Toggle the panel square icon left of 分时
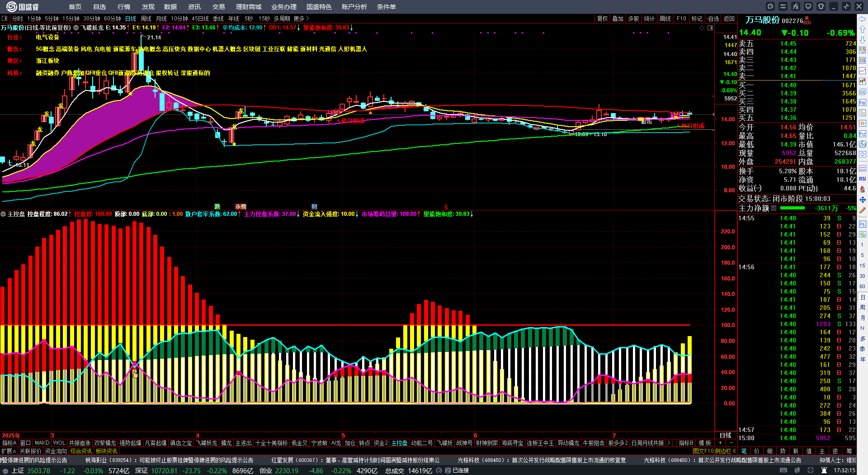This screenshot has width=868, height=475. [x=5, y=19]
